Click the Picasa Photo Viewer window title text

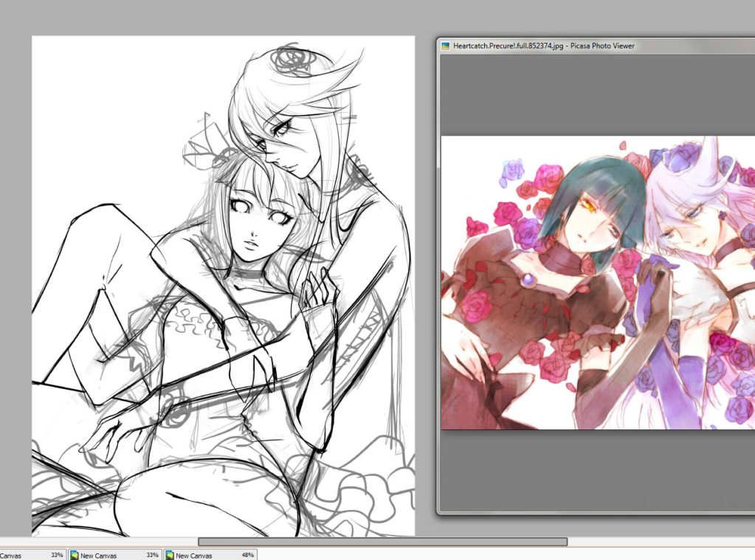(544, 46)
